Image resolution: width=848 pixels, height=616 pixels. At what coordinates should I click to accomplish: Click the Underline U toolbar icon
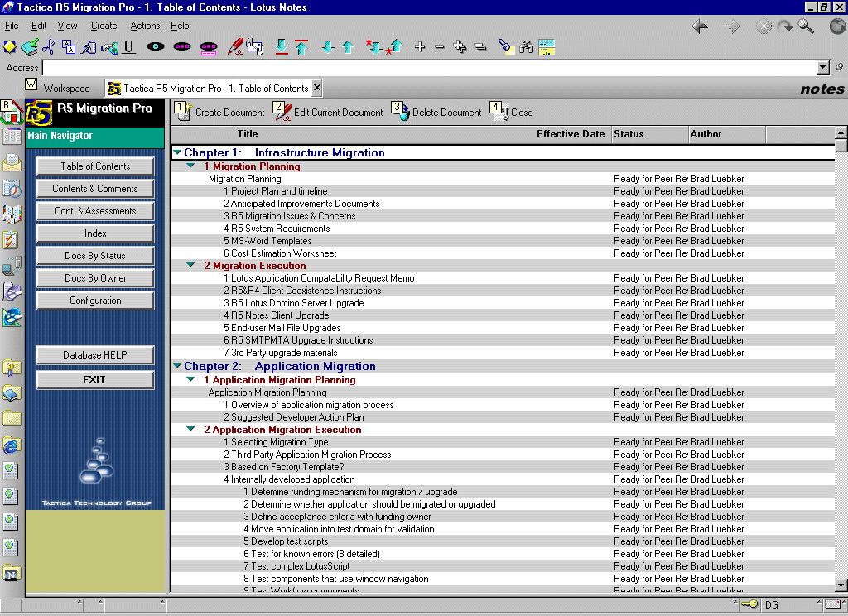128,47
